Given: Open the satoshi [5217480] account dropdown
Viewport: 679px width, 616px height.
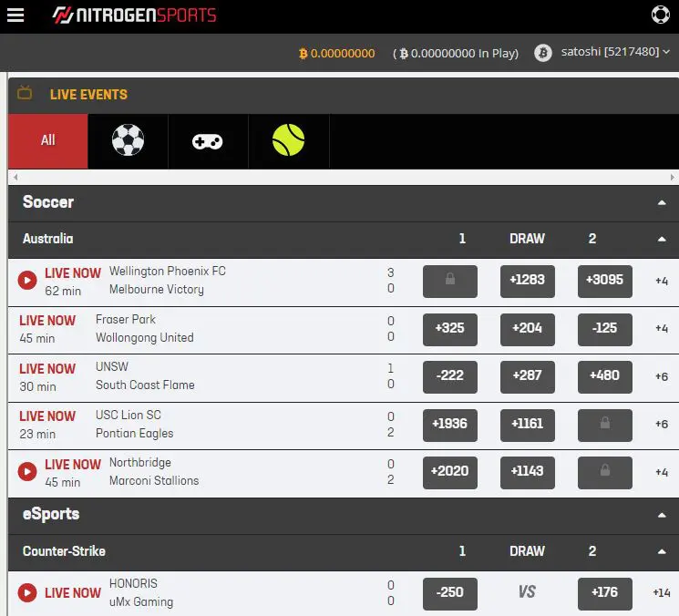Looking at the screenshot, I should 615,52.
